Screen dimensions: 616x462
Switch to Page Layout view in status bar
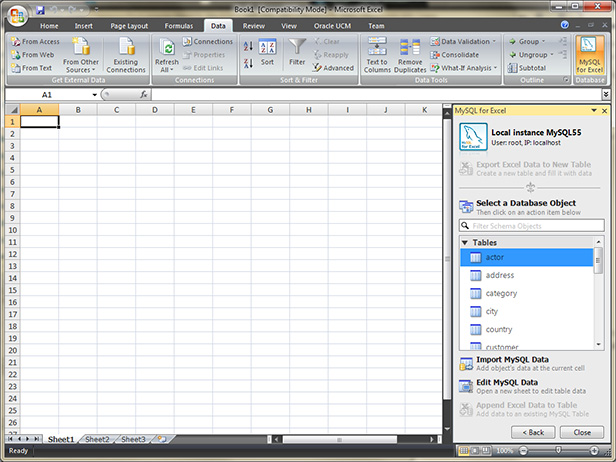[x=475, y=451]
